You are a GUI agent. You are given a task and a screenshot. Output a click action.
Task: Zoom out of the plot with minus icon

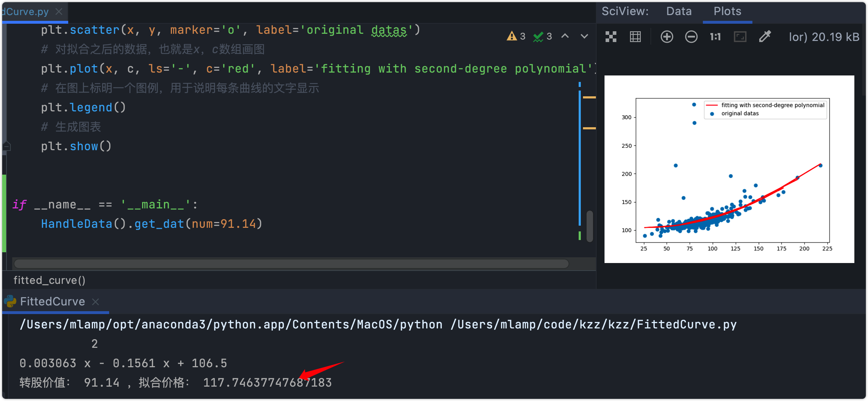click(x=691, y=37)
